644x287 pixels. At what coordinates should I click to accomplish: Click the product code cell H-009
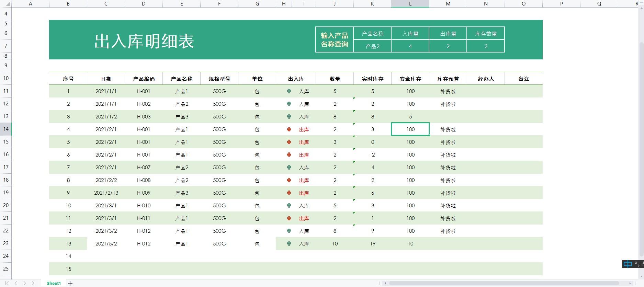point(144,193)
